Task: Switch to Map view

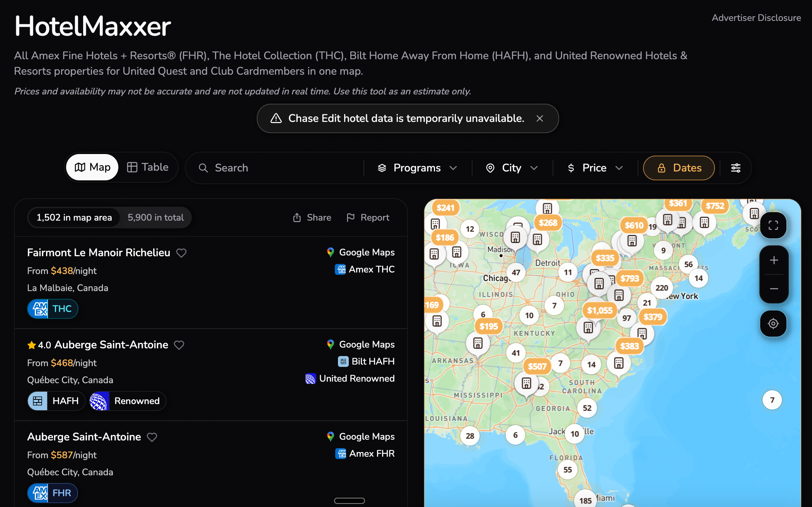Action: tap(92, 167)
